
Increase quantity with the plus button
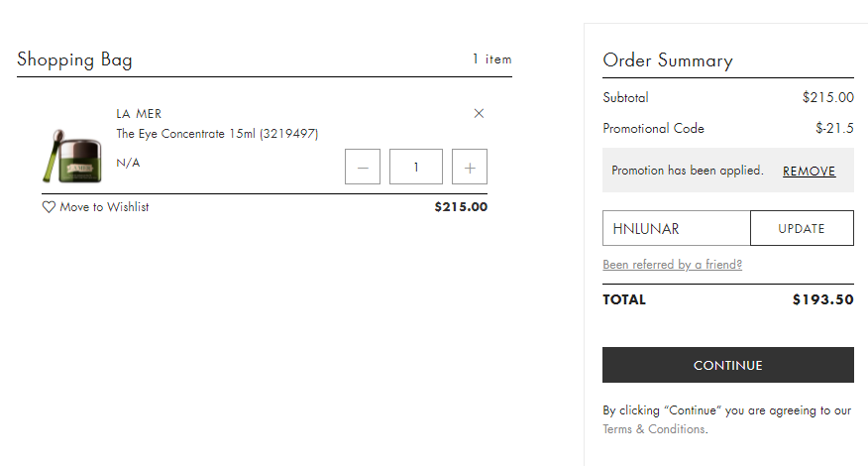point(470,167)
